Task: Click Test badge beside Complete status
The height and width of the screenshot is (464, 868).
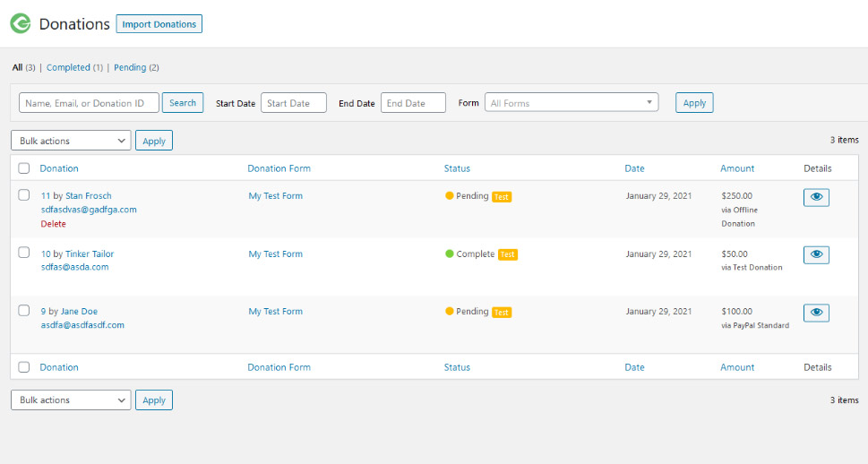Action: point(508,254)
